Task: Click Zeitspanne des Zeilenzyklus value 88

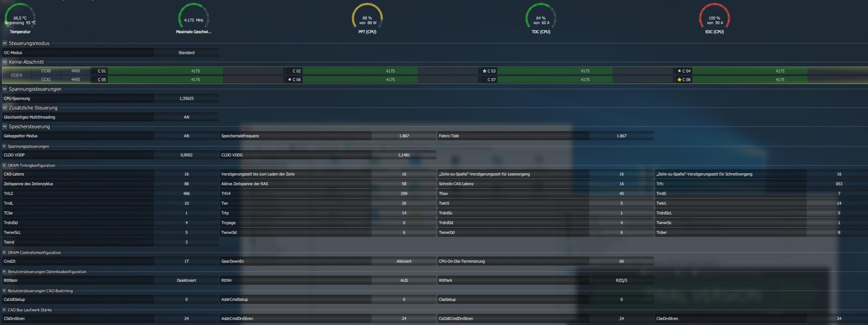Action: 186,184
